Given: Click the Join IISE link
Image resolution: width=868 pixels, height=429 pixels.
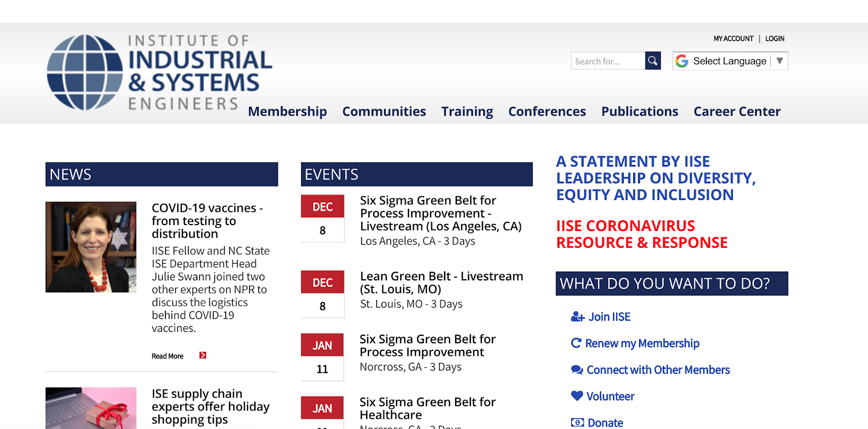Looking at the screenshot, I should point(610,317).
